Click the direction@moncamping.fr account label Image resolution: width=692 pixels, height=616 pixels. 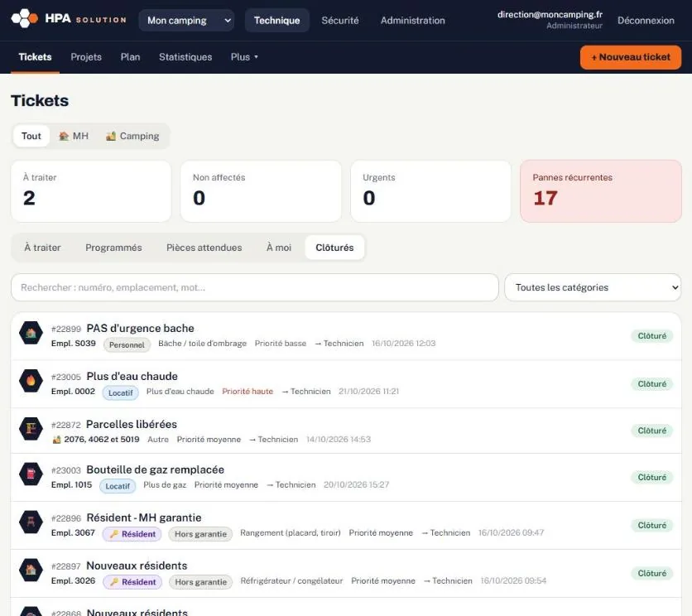(x=550, y=15)
